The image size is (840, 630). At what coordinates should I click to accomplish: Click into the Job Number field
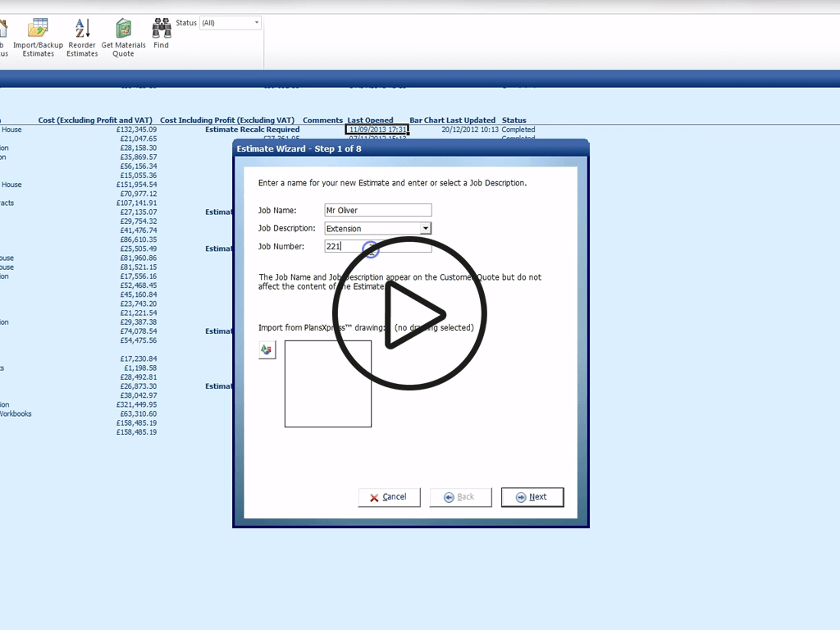coord(377,246)
